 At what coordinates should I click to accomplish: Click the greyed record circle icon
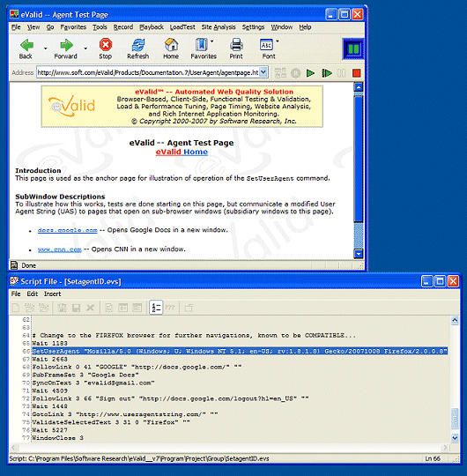click(x=295, y=73)
